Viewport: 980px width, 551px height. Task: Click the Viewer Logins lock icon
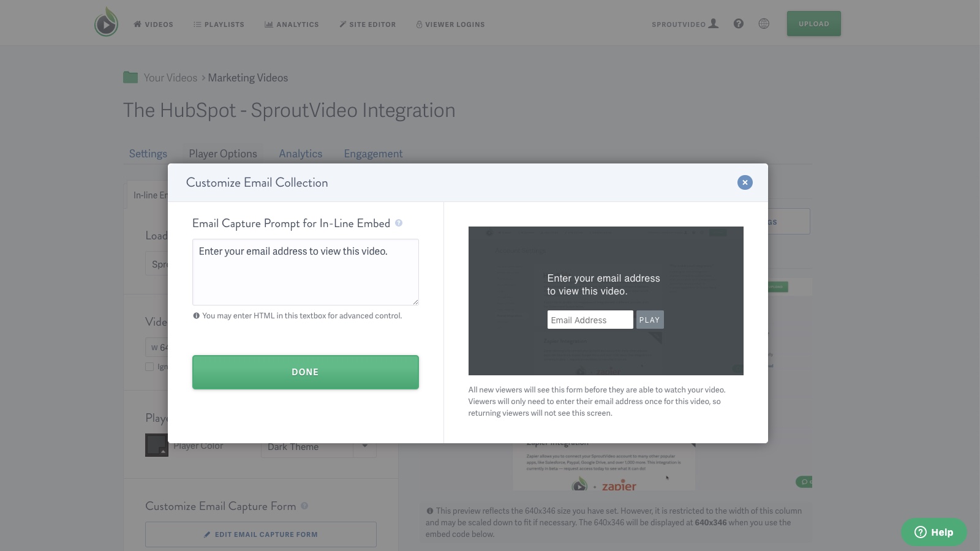419,24
